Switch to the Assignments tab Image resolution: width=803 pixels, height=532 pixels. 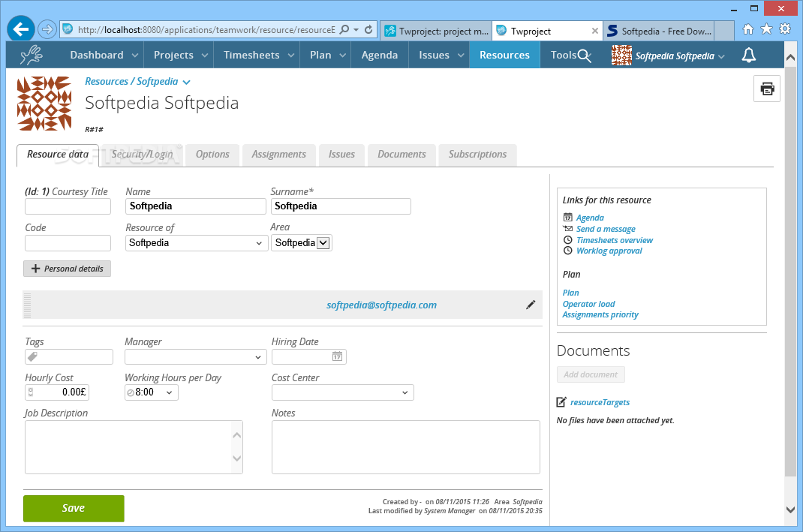pyautogui.click(x=278, y=155)
